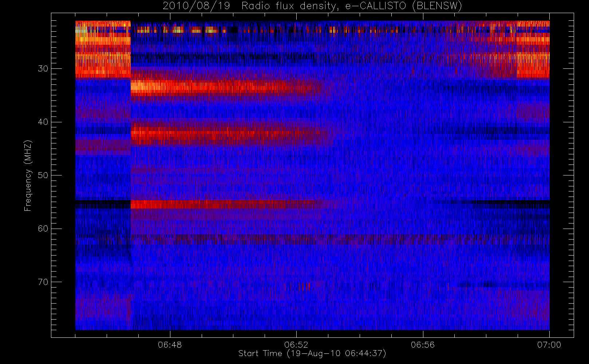Click the 06:52 time tick label
The height and width of the screenshot is (364, 589).
coord(296,345)
